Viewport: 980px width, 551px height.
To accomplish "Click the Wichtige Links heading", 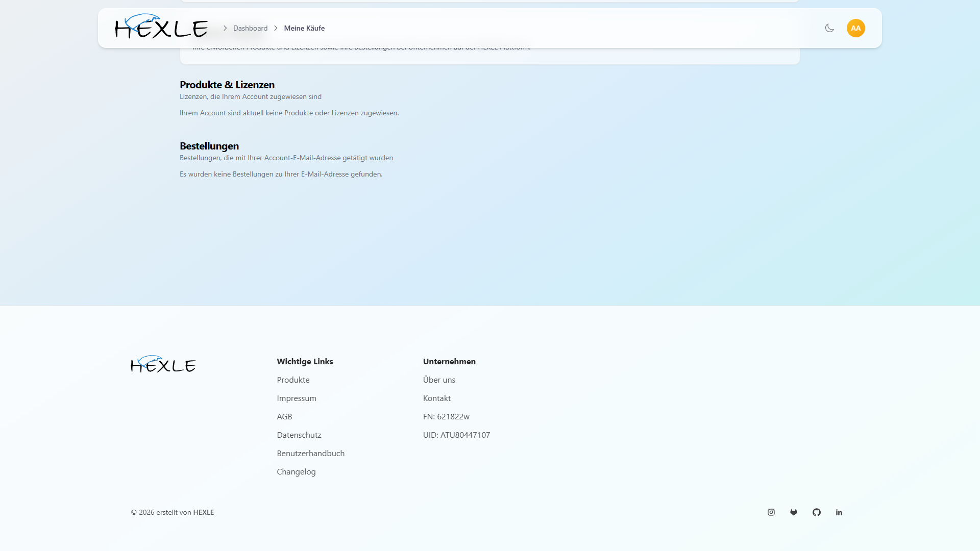I will [305, 361].
